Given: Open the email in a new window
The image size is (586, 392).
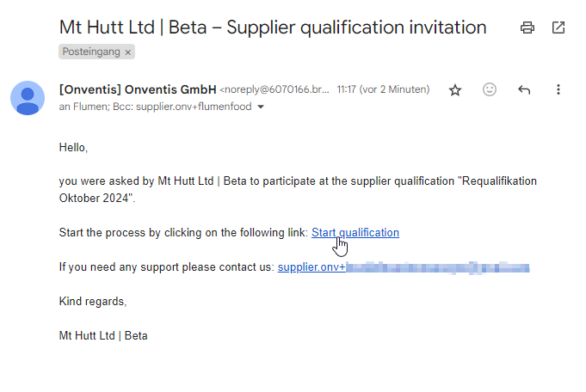Looking at the screenshot, I should click(x=558, y=28).
